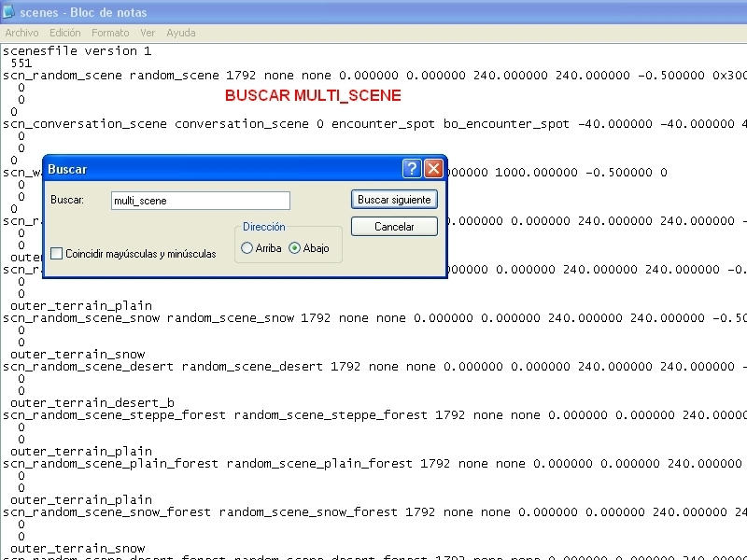This screenshot has width=747, height=560.
Task: Open the Formato menu
Action: pyautogui.click(x=110, y=33)
